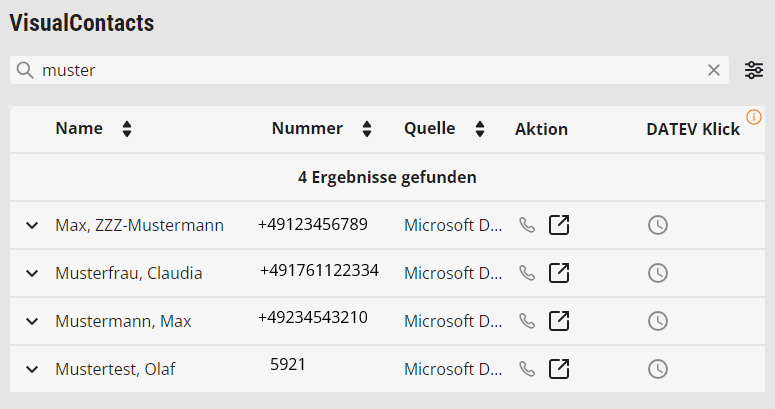The image size is (775, 409).
Task: Expand the Mustermann, Max entry
Action: 32,322
